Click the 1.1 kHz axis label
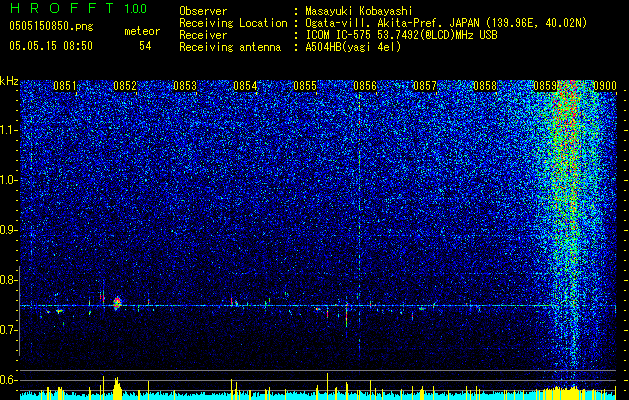The width and height of the screenshot is (629, 400). [9, 130]
